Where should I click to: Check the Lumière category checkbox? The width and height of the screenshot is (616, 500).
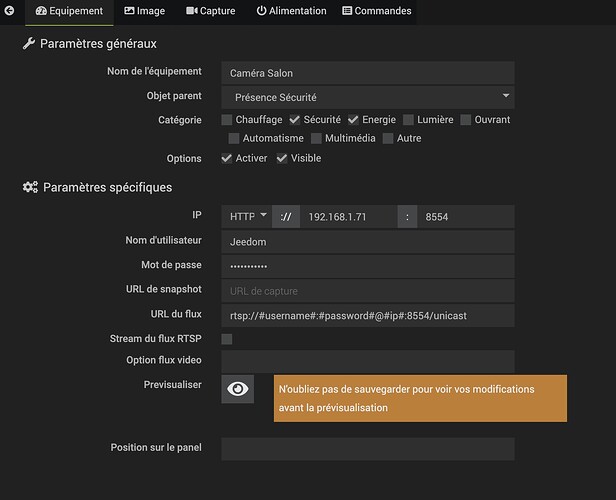pos(408,120)
